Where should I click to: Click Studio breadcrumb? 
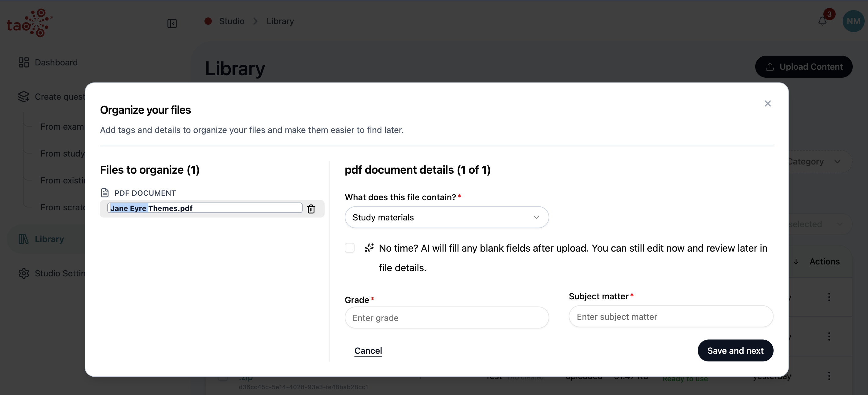[231, 21]
